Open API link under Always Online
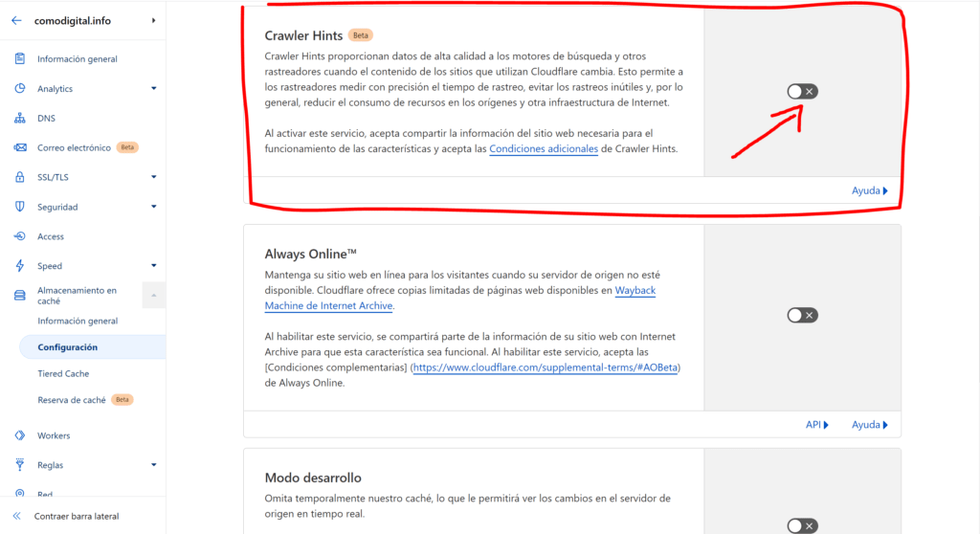The height and width of the screenshot is (534, 980). [x=817, y=425]
